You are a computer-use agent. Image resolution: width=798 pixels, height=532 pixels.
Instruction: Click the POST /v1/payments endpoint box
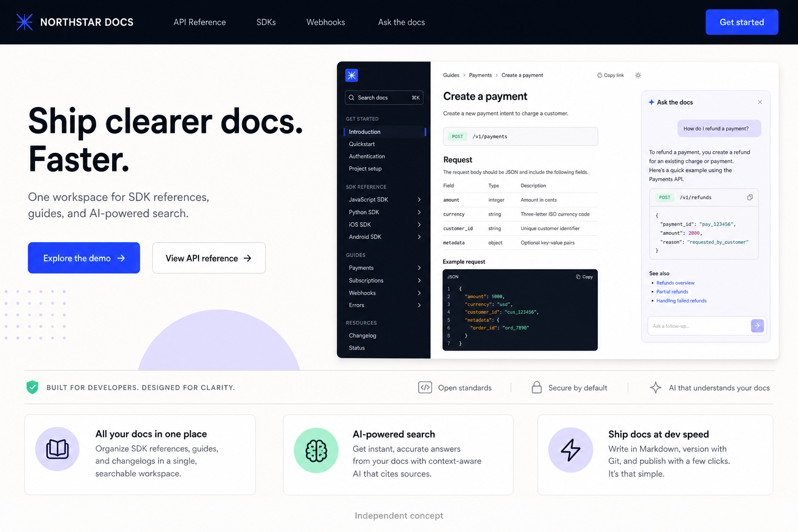point(521,137)
